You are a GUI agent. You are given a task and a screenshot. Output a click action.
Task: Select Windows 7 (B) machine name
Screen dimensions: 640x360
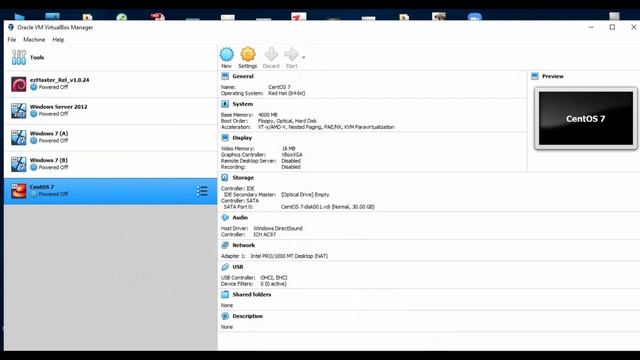49,160
